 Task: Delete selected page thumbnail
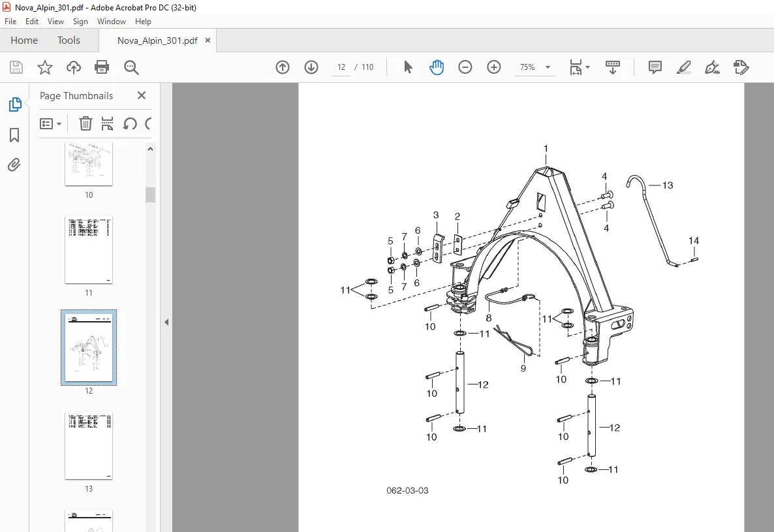(85, 123)
